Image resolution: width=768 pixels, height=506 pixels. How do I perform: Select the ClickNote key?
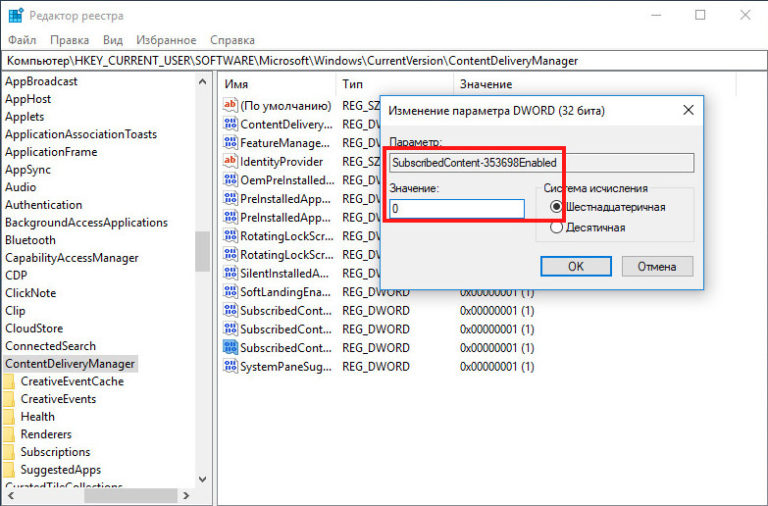click(x=30, y=292)
